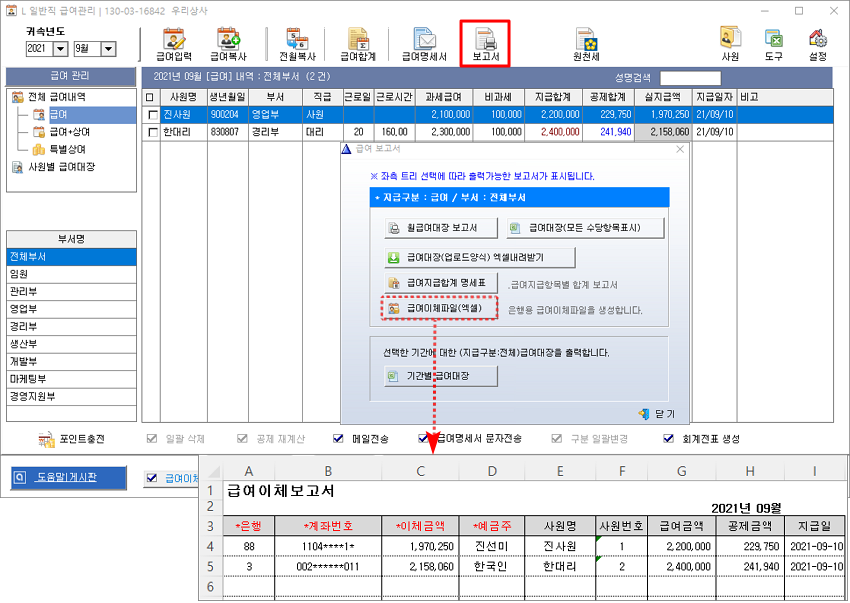850x603 pixels.
Task: Toggle the 구분 일괄변경 checkbox
Action: coord(556,439)
